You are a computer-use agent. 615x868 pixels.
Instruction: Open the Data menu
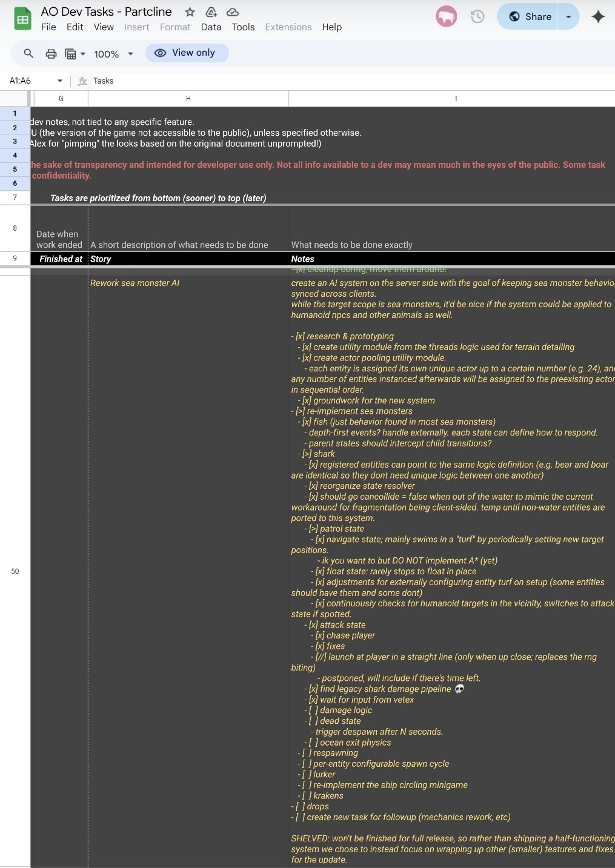click(x=211, y=27)
